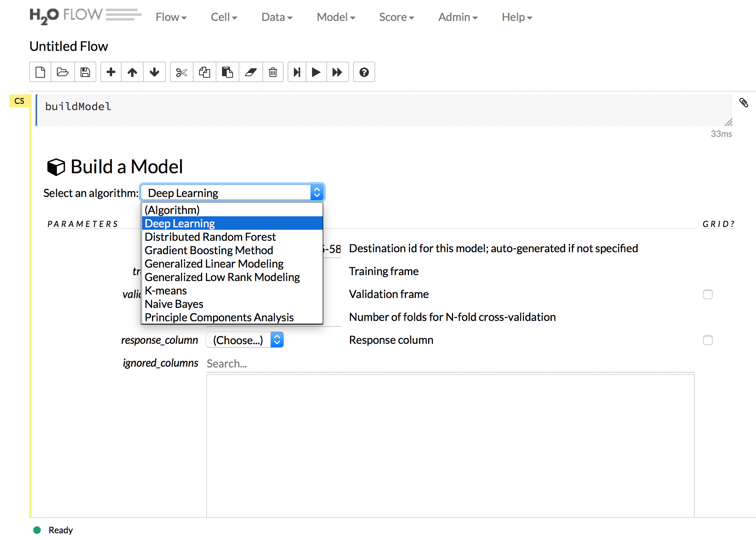Open an existing flow with folder icon
The height and width of the screenshot is (540, 756).
tap(63, 72)
